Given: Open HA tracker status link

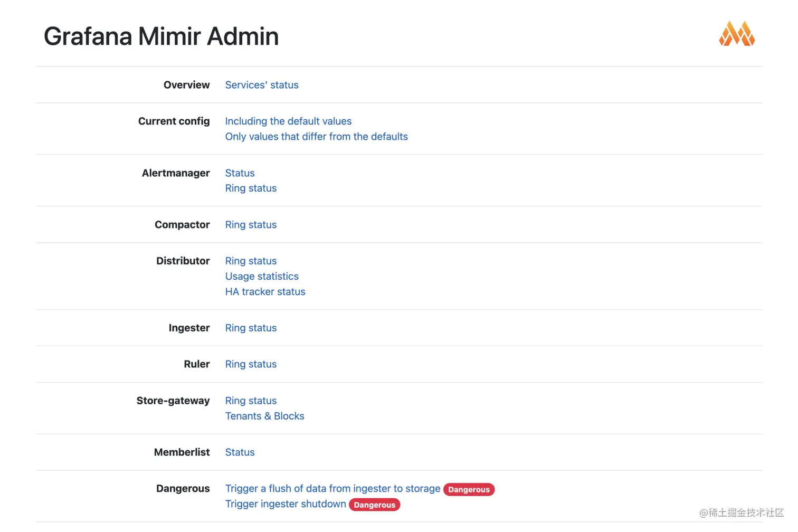Looking at the screenshot, I should click(x=265, y=292).
